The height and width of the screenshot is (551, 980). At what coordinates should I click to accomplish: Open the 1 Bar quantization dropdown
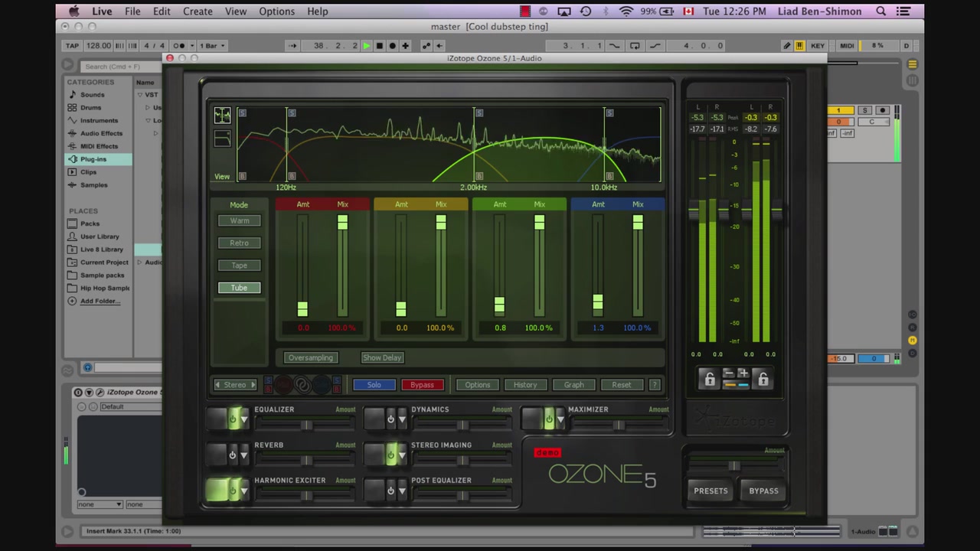pos(212,46)
